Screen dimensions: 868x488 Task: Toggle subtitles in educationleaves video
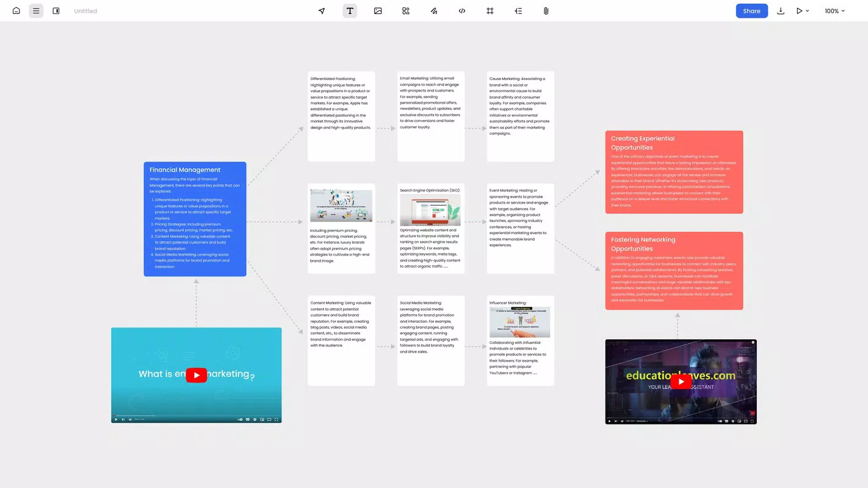pyautogui.click(x=726, y=421)
